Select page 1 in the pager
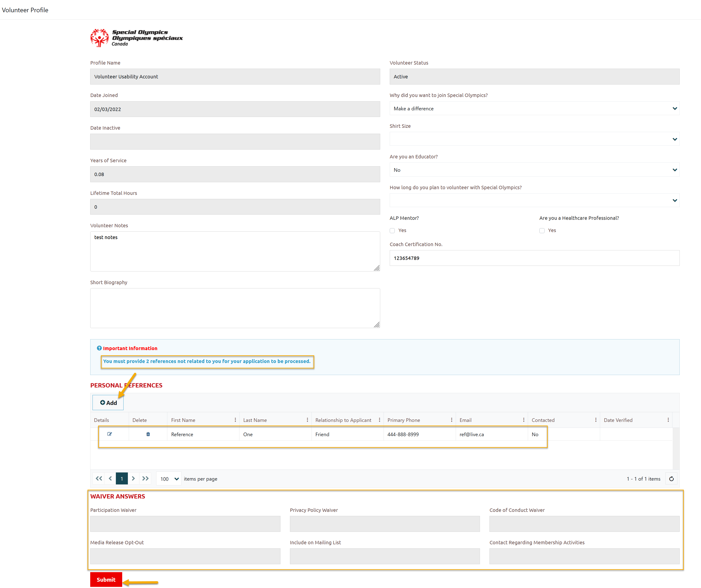Screen dimensions: 701x588 (122, 478)
